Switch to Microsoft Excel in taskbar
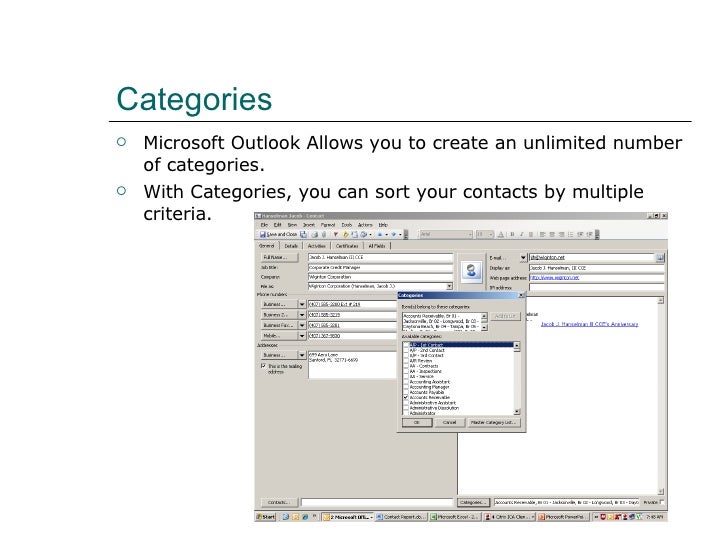 (455, 517)
